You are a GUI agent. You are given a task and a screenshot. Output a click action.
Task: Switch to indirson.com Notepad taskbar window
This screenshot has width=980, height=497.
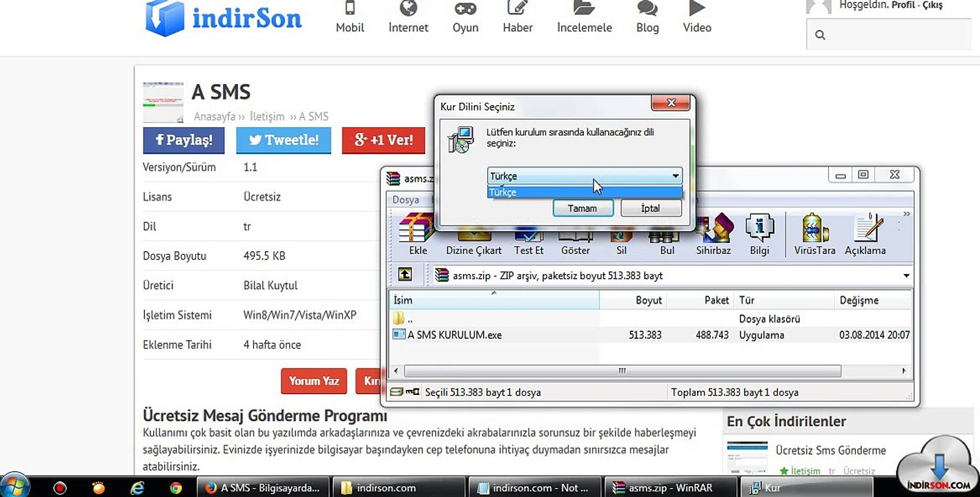(534, 488)
